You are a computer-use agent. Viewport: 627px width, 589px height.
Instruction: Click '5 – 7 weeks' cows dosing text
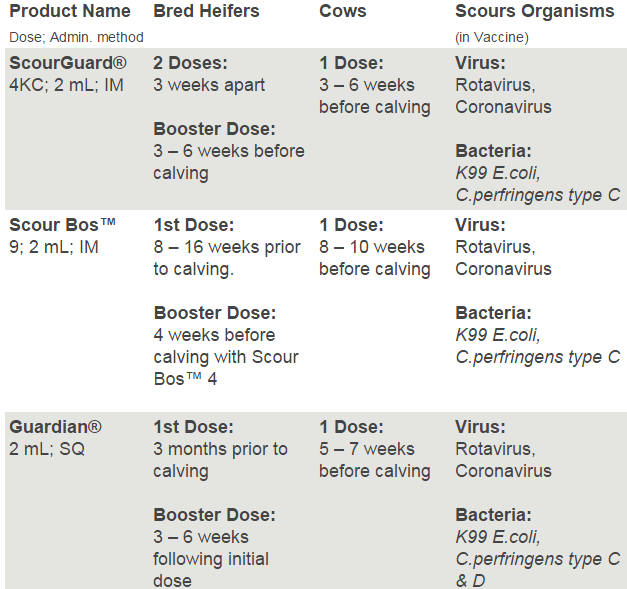click(x=367, y=449)
